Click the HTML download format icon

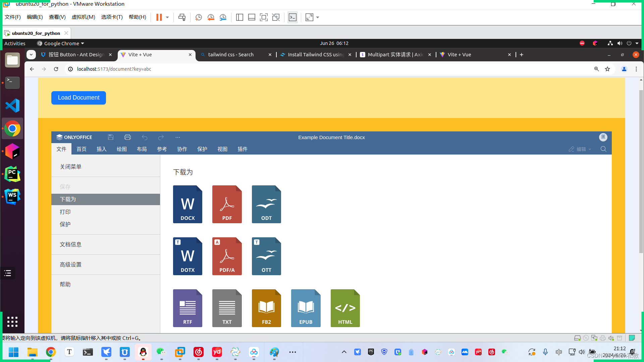pyautogui.click(x=345, y=308)
